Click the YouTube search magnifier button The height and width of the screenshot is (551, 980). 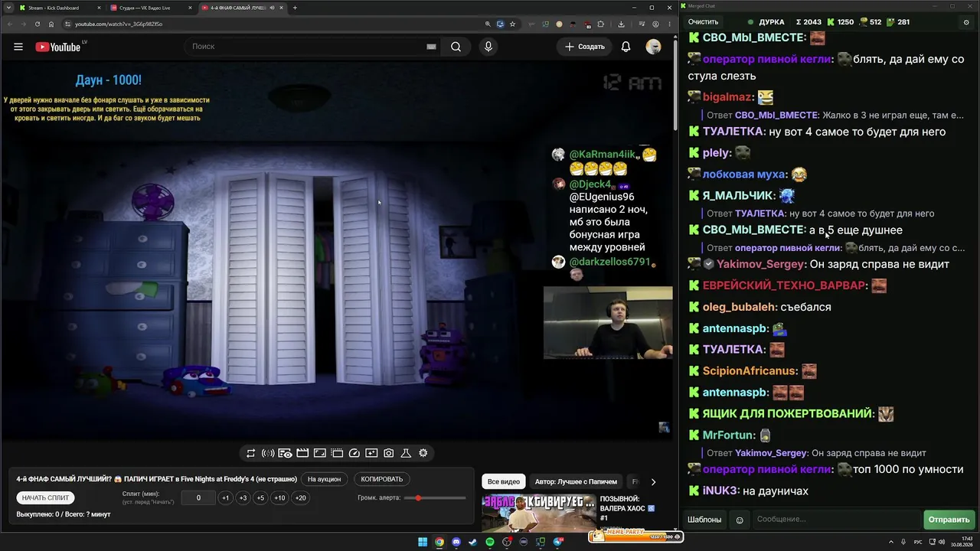[x=456, y=47]
